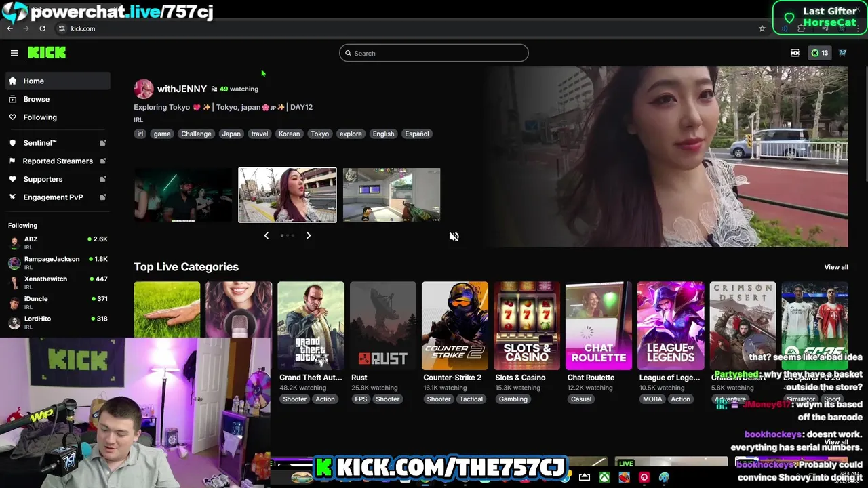
Task: Click the Reported Streamers flag icon
Action: [12, 161]
